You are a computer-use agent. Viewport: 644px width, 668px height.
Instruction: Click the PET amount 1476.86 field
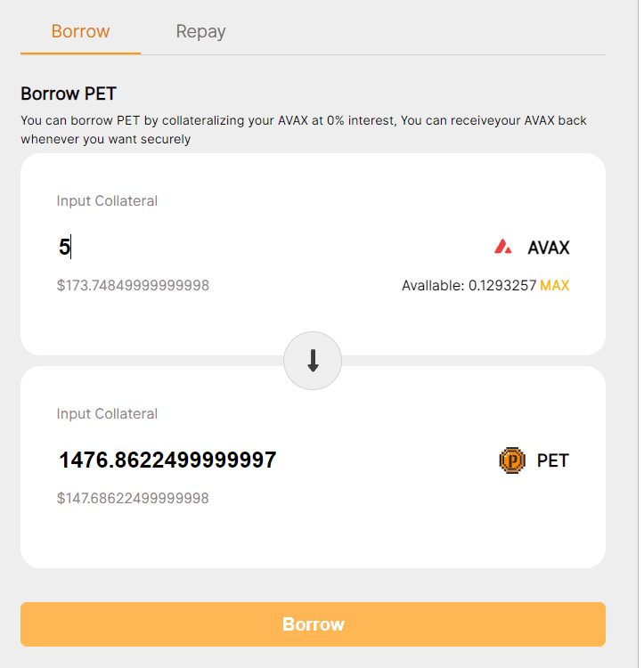tap(167, 460)
